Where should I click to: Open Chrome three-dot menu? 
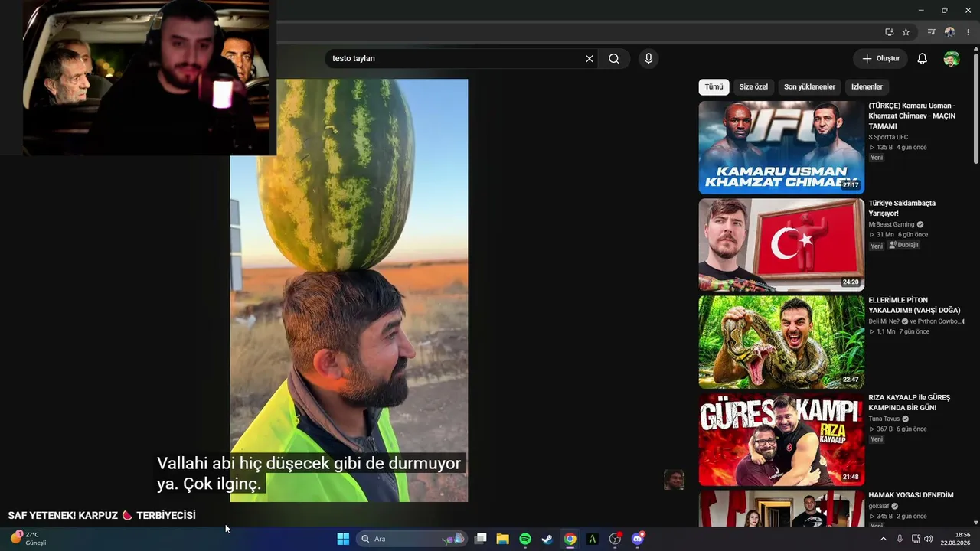pos(968,32)
